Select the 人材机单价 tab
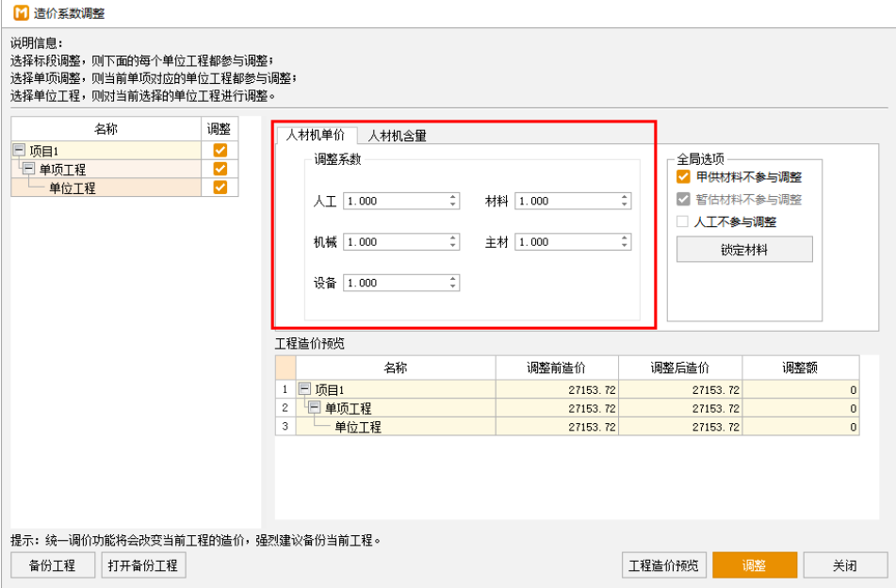896x588 pixels. 316,136
